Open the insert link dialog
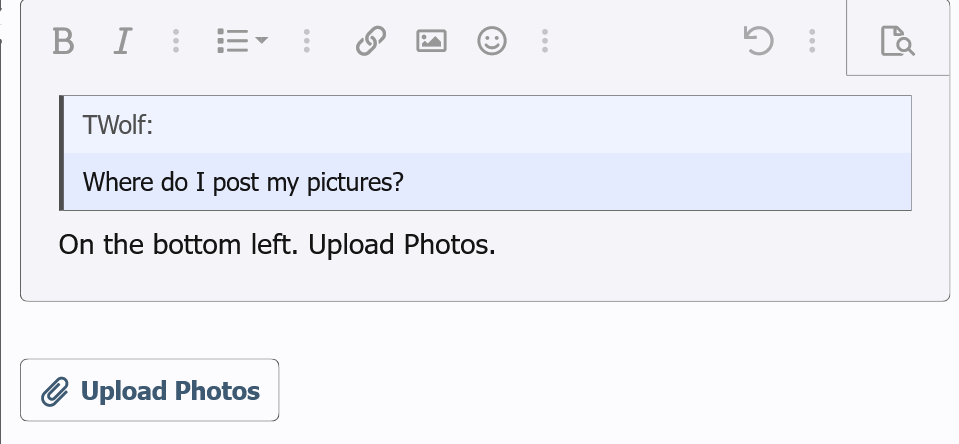This screenshot has height=444, width=959. (x=371, y=41)
